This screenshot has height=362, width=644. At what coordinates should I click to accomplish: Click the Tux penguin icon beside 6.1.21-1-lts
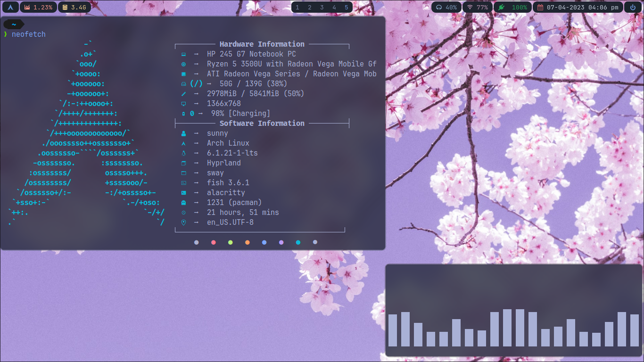pos(183,153)
